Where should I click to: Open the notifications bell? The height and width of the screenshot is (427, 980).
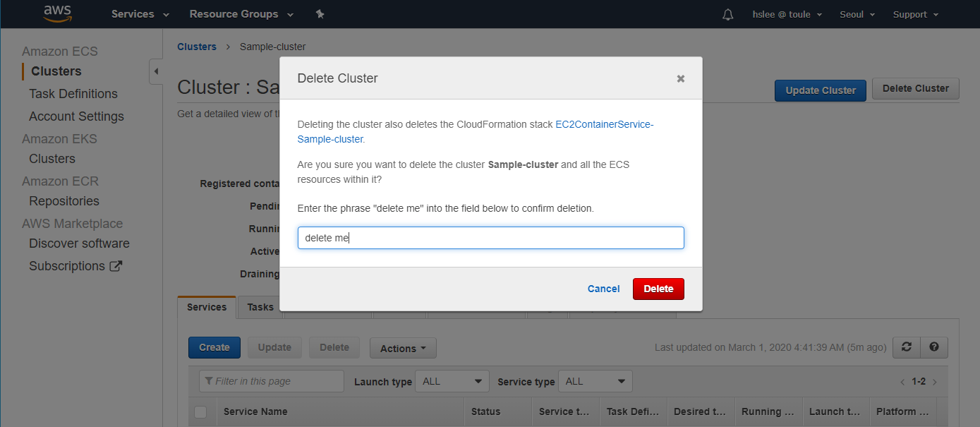pos(728,15)
